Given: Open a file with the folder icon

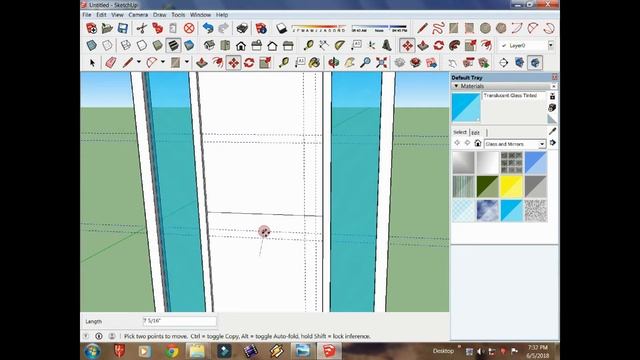Looking at the screenshot, I should pos(107,28).
